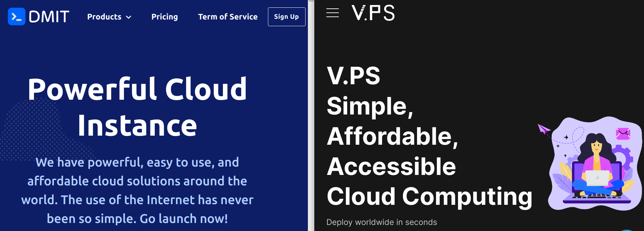This screenshot has height=231, width=644.
Task: Select the woman's face in the illustration
Action: [x=596, y=146]
